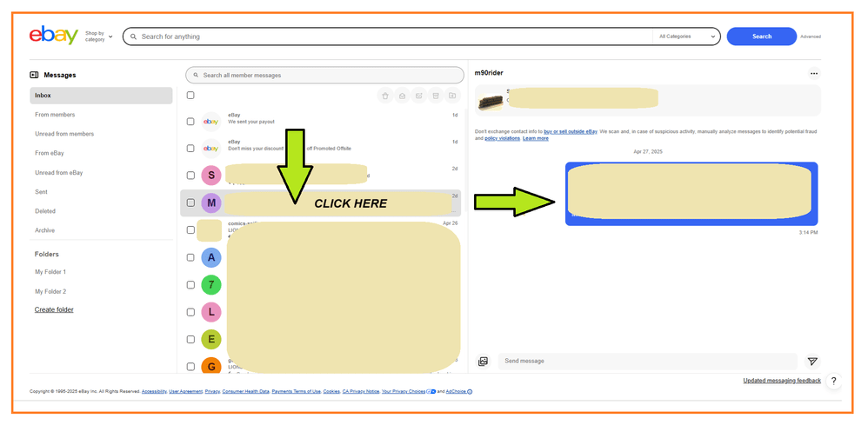This screenshot has width=868, height=425.
Task: Click the pink S avatar
Action: 210,176
